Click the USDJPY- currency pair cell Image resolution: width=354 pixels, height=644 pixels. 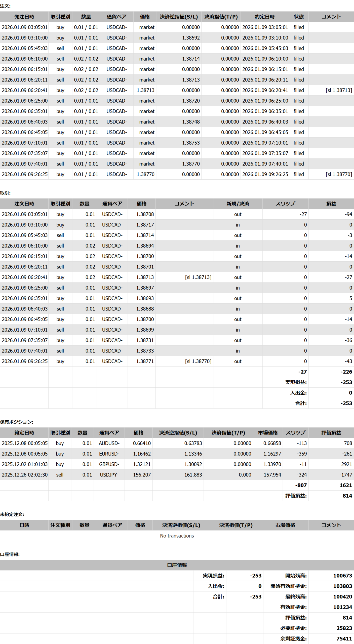point(109,475)
